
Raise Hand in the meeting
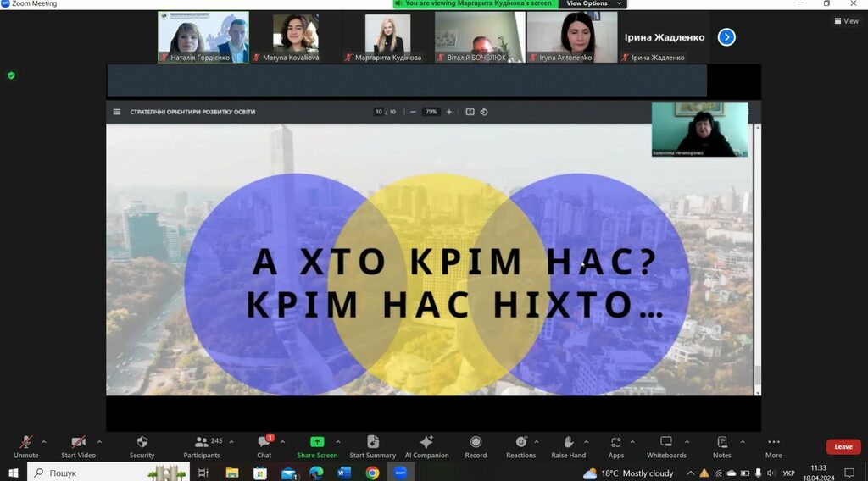pos(568,442)
